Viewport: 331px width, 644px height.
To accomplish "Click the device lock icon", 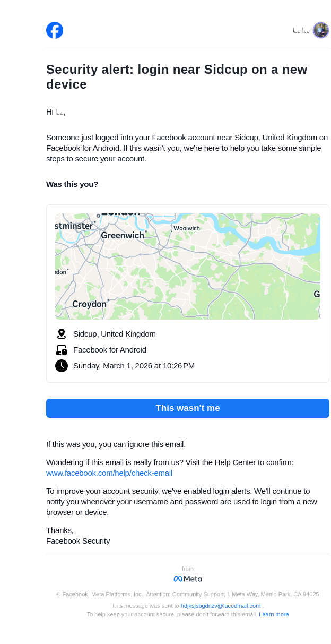I will click(x=62, y=350).
